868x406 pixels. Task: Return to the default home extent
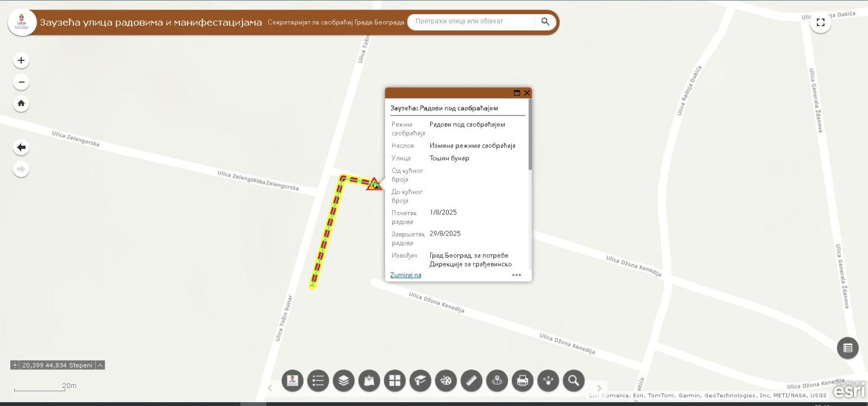click(21, 103)
